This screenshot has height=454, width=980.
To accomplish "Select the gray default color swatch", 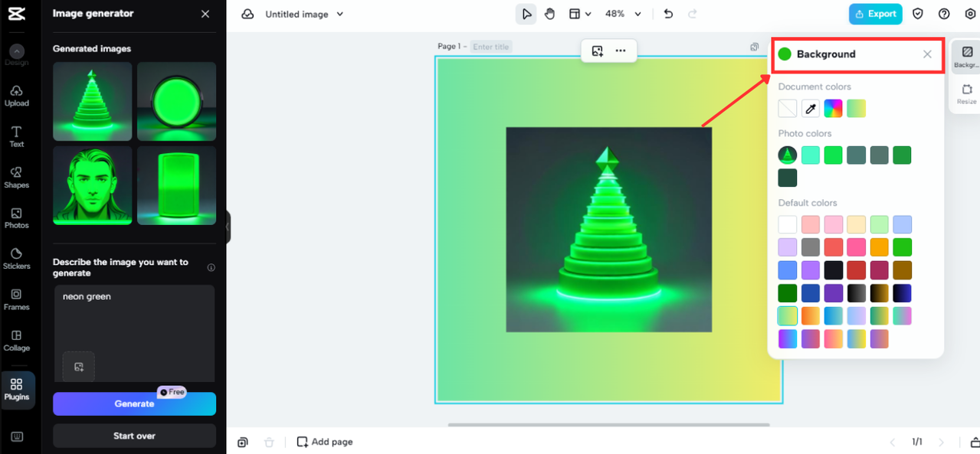I will [811, 247].
